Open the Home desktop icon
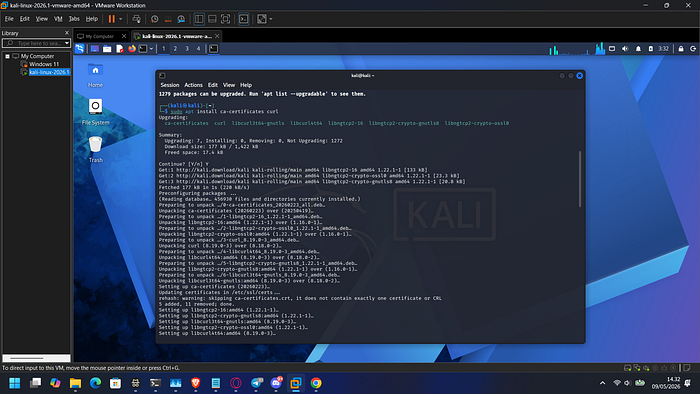Screen dimensions: 700x394 95,75
